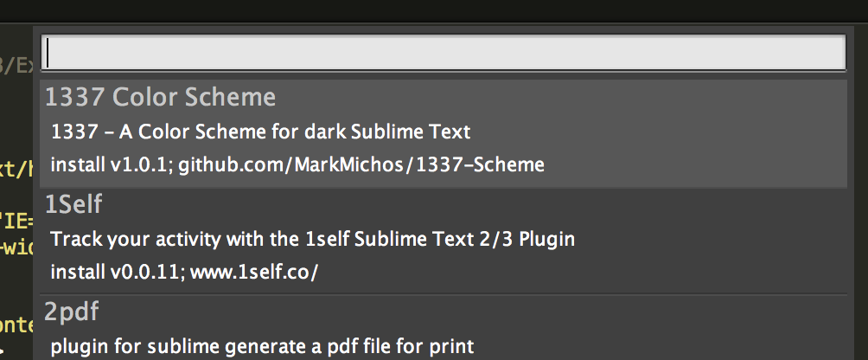Select the 1337 Color Scheme package
Screen dimensions: 868x360
tap(443, 133)
